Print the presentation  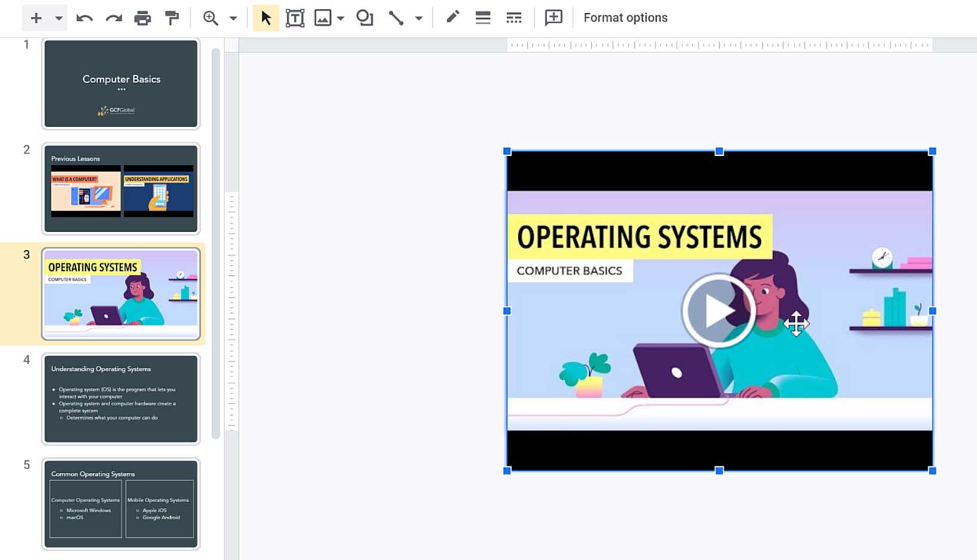click(x=142, y=17)
